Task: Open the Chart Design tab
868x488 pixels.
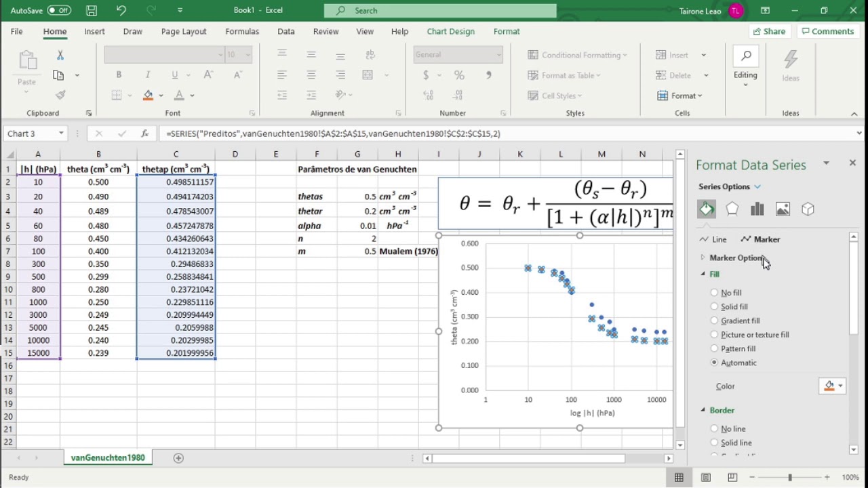Action: 450,31
